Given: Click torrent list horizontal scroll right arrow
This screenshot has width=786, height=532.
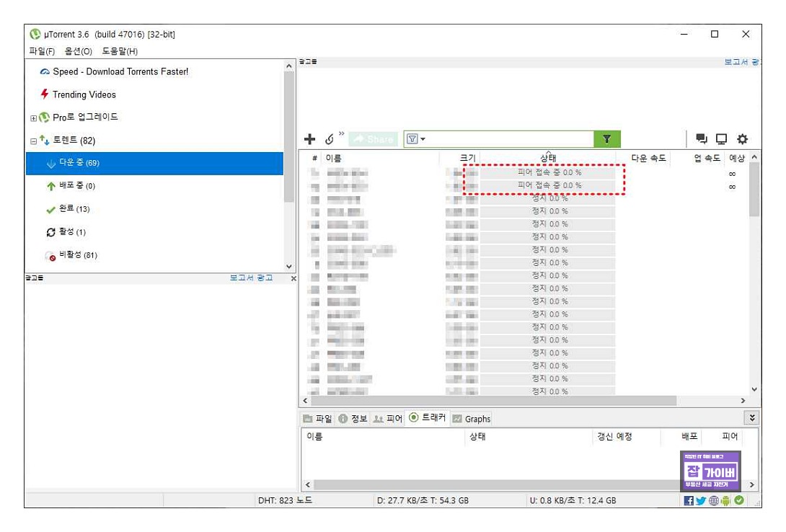Looking at the screenshot, I should (x=743, y=401).
